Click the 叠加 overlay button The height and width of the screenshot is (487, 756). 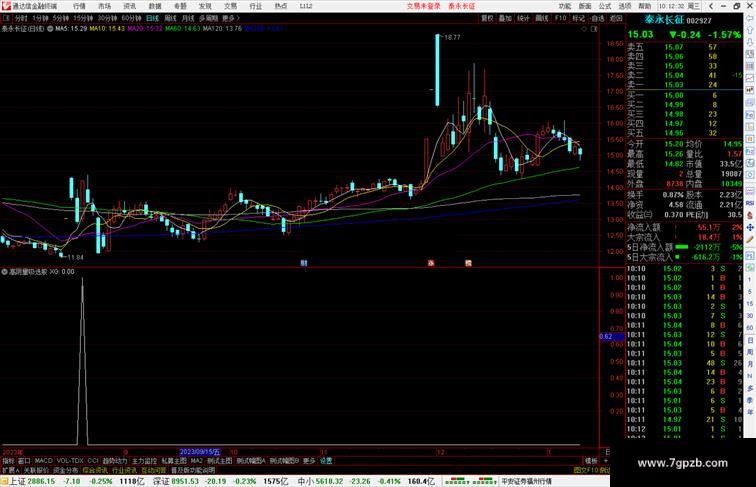pos(505,18)
